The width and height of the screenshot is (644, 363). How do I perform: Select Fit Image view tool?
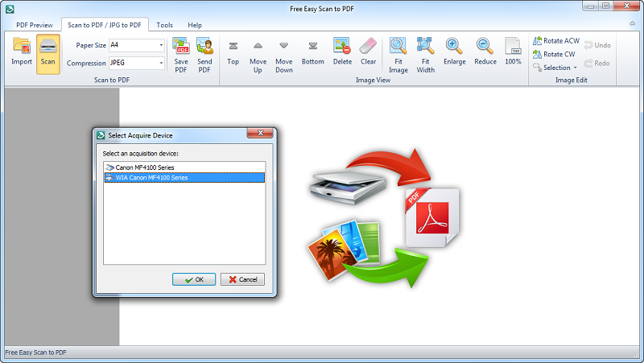pos(398,54)
